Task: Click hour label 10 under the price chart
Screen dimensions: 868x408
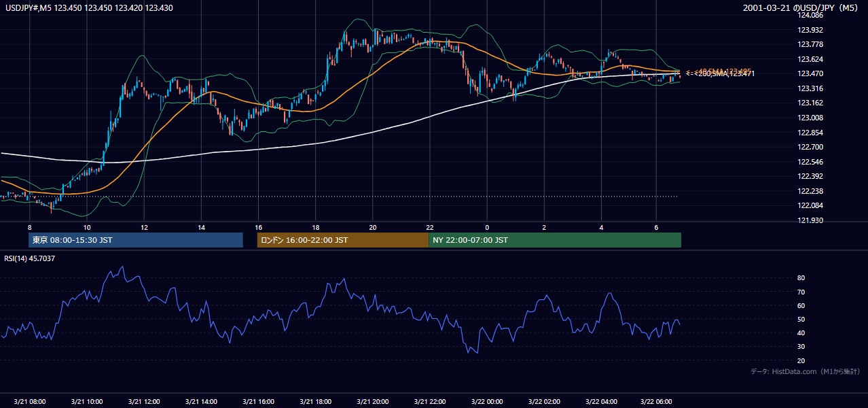Action: (87, 227)
